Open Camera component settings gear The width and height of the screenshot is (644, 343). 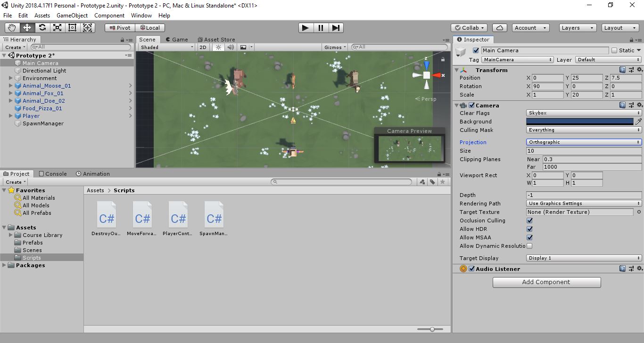(x=639, y=106)
